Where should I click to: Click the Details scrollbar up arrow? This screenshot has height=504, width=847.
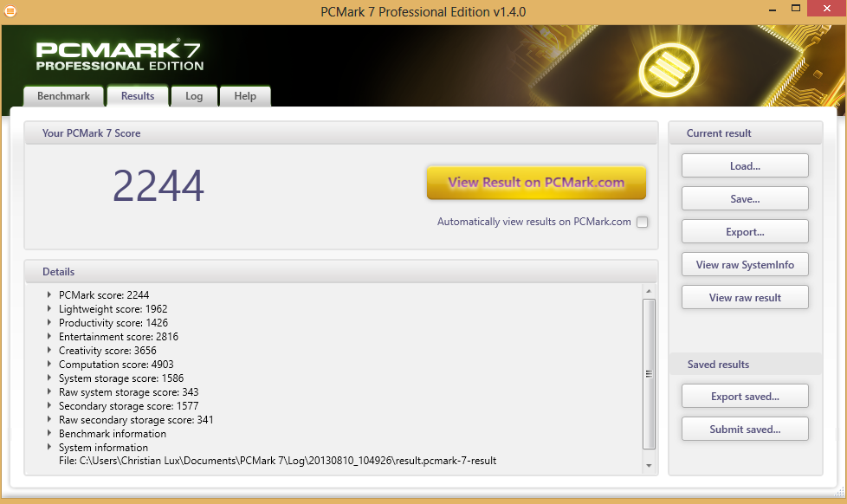(x=649, y=291)
